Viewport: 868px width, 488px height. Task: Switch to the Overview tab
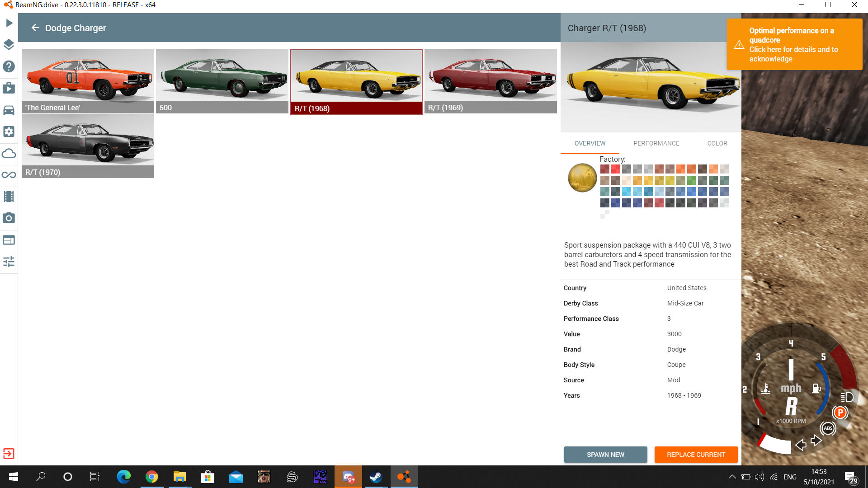(590, 143)
